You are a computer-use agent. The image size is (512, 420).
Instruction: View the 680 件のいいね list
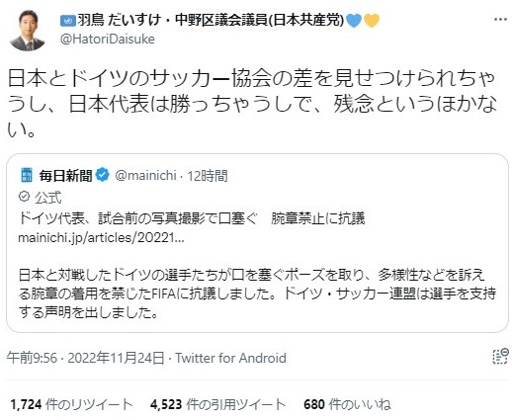347,404
